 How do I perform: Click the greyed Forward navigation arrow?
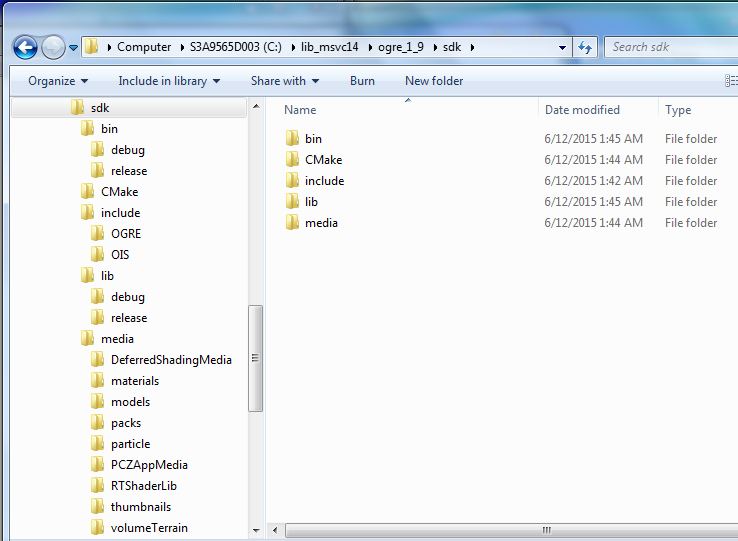click(53, 48)
